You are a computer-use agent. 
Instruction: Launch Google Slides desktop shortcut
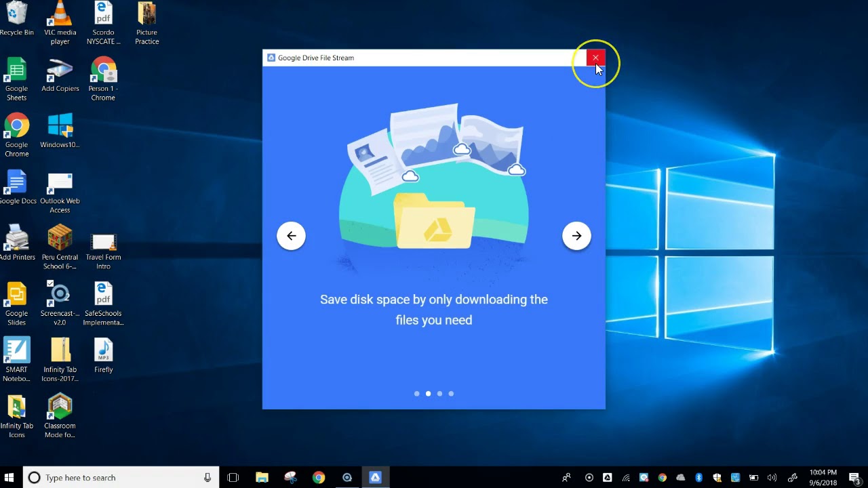[x=16, y=304]
